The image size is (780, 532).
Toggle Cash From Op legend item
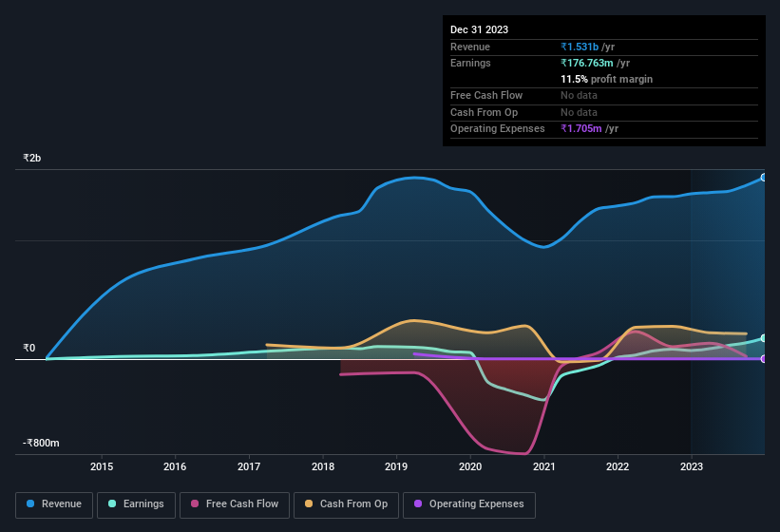tap(345, 503)
